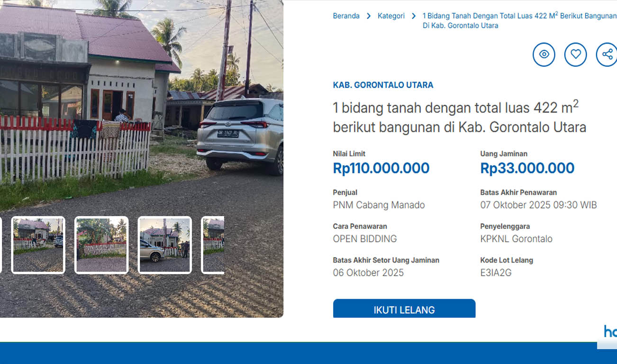The height and width of the screenshot is (364, 617).
Task: Click the lot code E3IA2G
Action: click(496, 273)
